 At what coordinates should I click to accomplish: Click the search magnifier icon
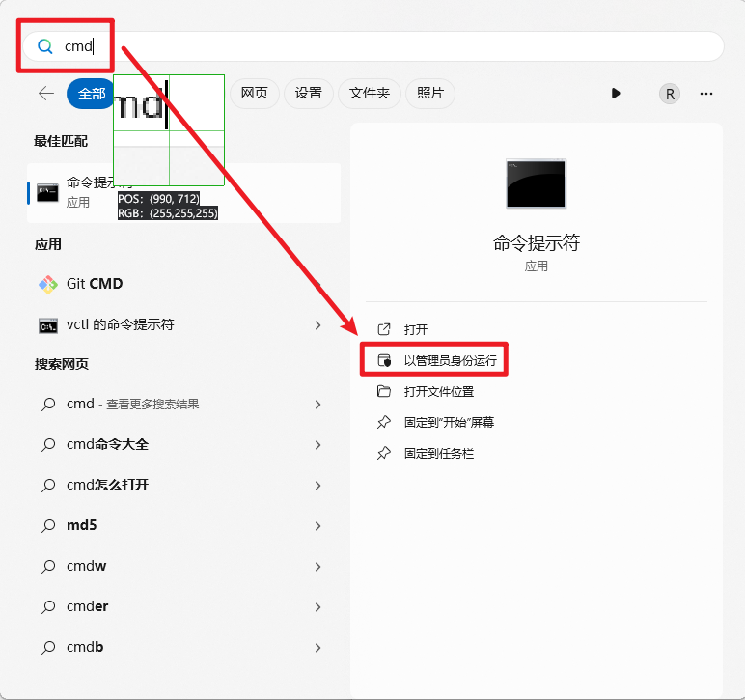point(44,46)
